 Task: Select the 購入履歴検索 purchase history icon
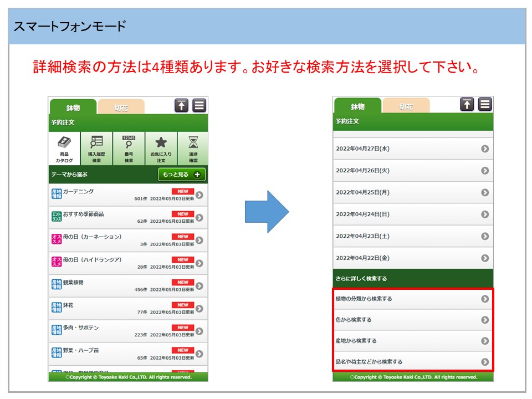tap(96, 149)
